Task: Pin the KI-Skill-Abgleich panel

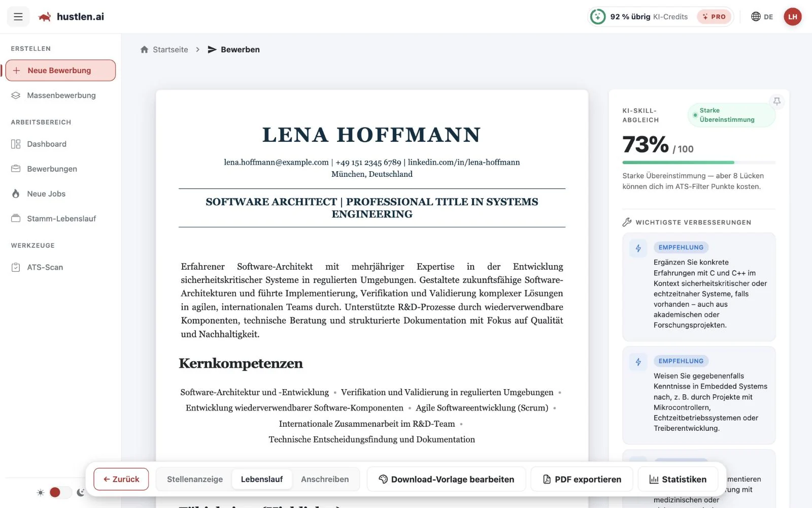Action: [776, 102]
